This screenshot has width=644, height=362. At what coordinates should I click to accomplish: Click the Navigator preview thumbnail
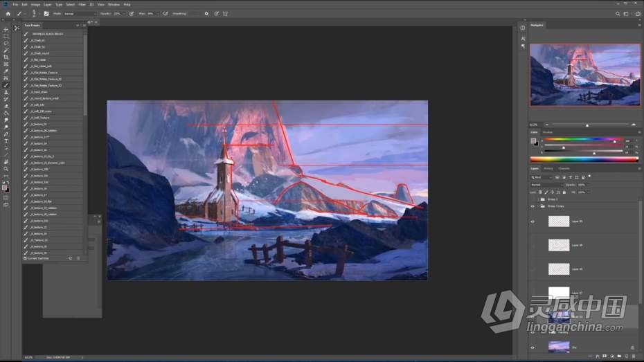(x=585, y=75)
